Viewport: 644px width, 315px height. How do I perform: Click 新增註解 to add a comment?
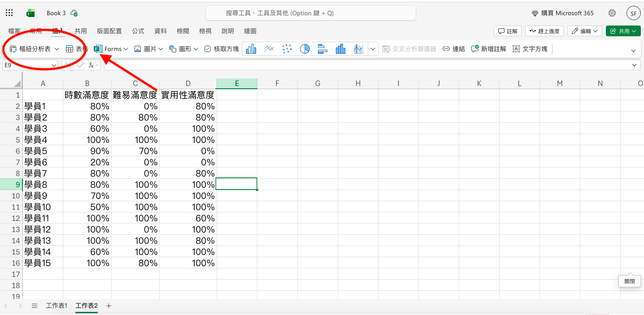pos(488,48)
